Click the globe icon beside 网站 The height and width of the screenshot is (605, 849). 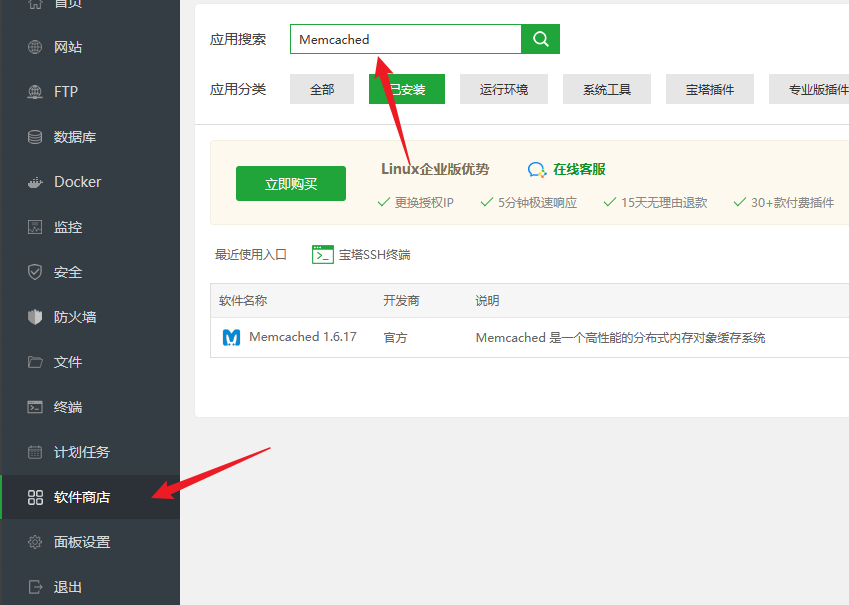tap(35, 47)
